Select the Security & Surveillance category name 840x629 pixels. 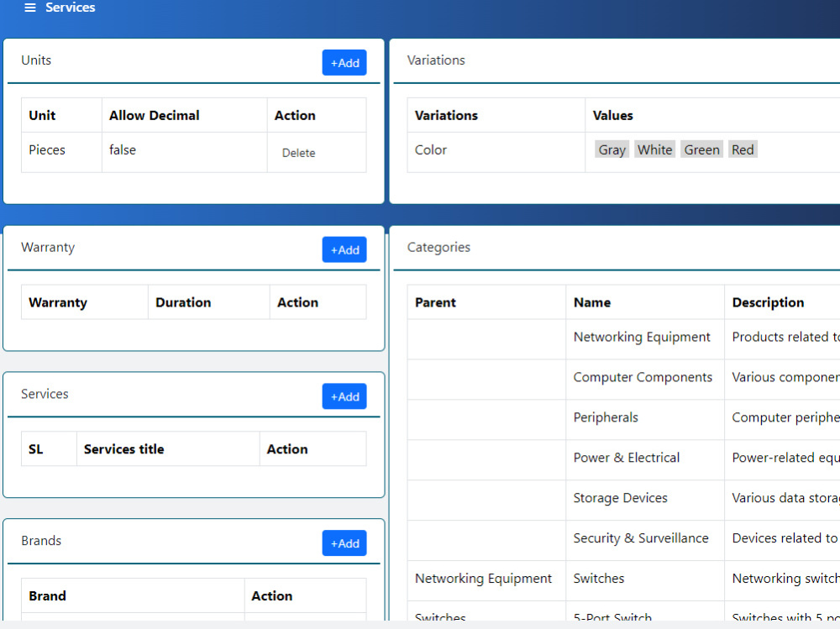tap(641, 538)
